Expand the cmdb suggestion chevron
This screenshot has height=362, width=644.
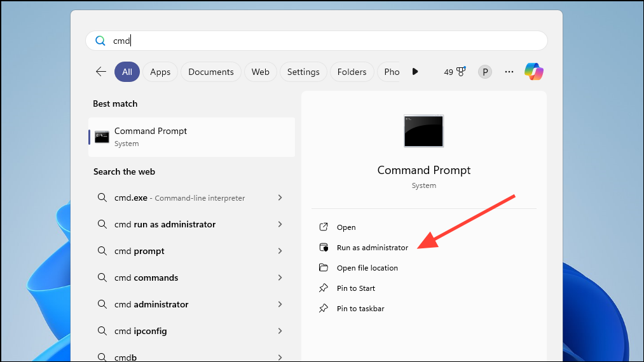(x=280, y=357)
